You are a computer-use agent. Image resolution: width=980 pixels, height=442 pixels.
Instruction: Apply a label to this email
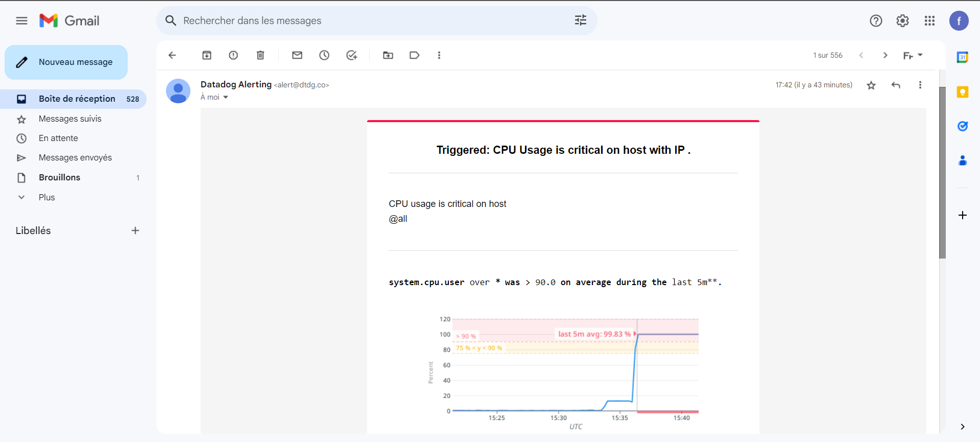coord(415,55)
